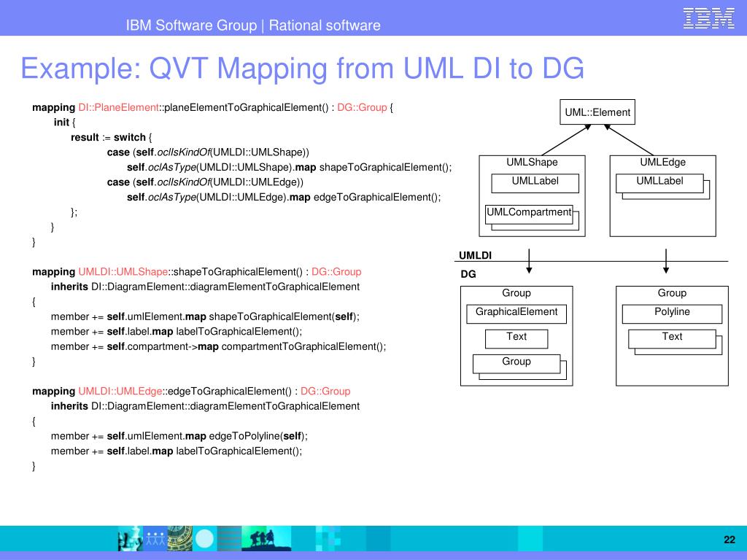Click Text box under GraphicalElement
Screen dimensions: 747x560
coord(516,339)
